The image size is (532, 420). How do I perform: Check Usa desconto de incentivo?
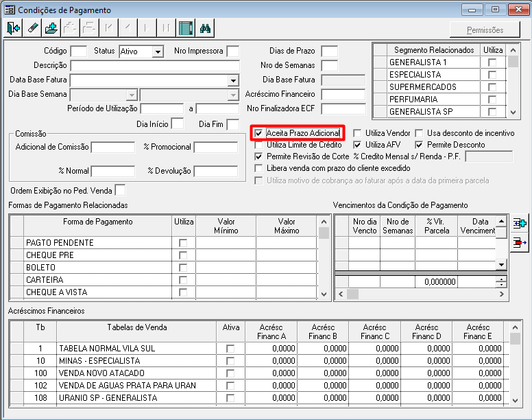pos(419,133)
